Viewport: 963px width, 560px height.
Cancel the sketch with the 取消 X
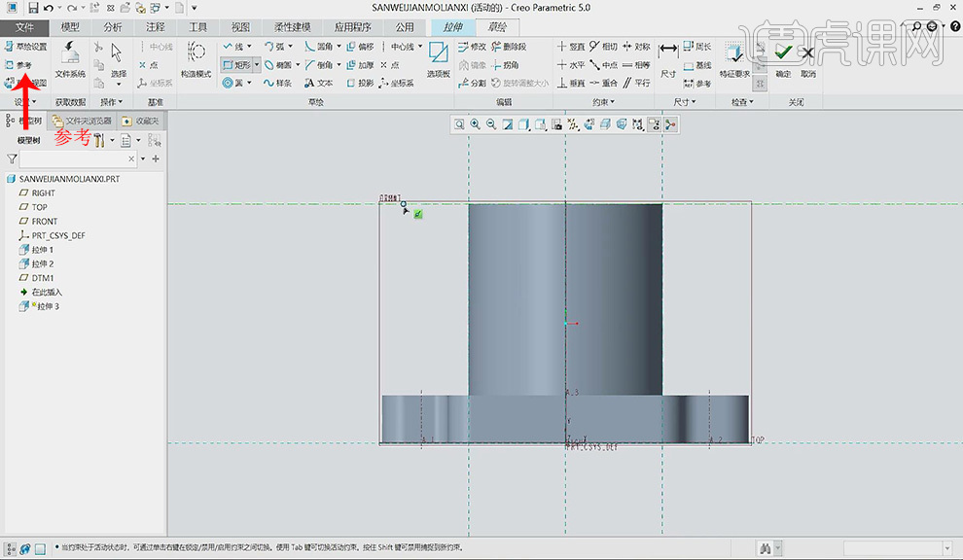click(808, 55)
